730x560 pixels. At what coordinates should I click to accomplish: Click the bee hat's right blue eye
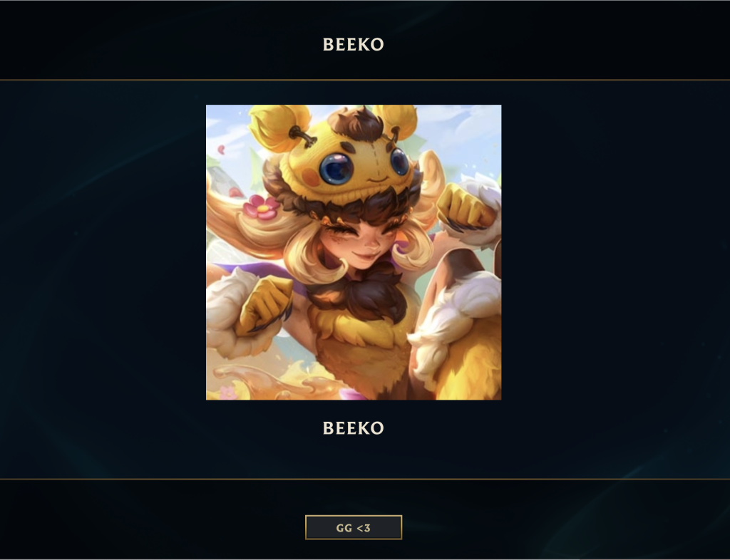click(399, 162)
